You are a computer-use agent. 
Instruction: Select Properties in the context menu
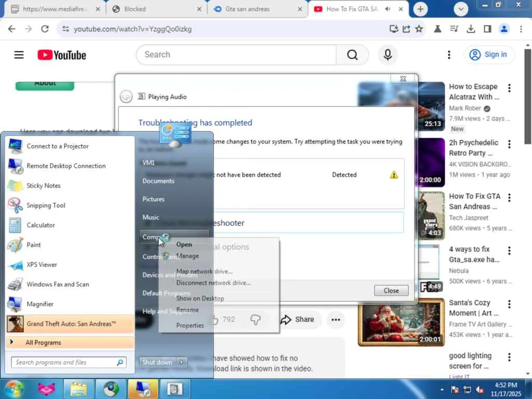[x=190, y=325]
